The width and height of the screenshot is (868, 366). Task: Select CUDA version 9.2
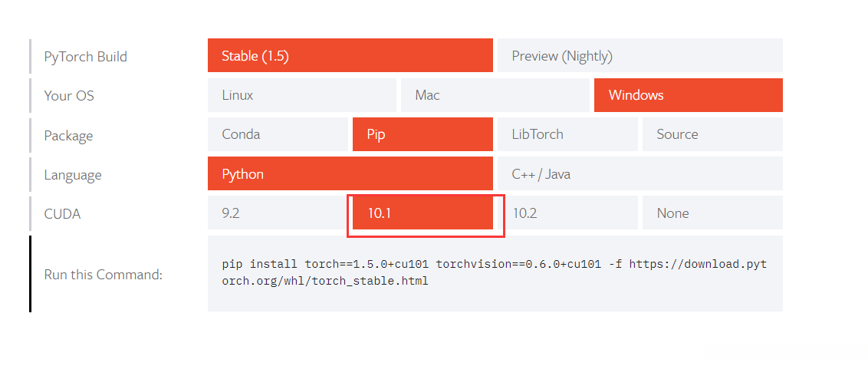point(277,213)
